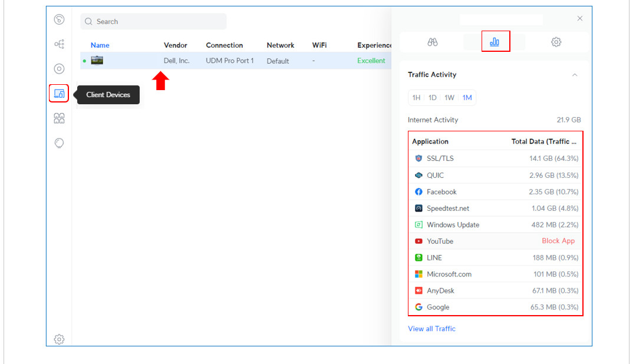Switch to the bar-chart insights tab
The image size is (636, 364).
coord(495,42)
